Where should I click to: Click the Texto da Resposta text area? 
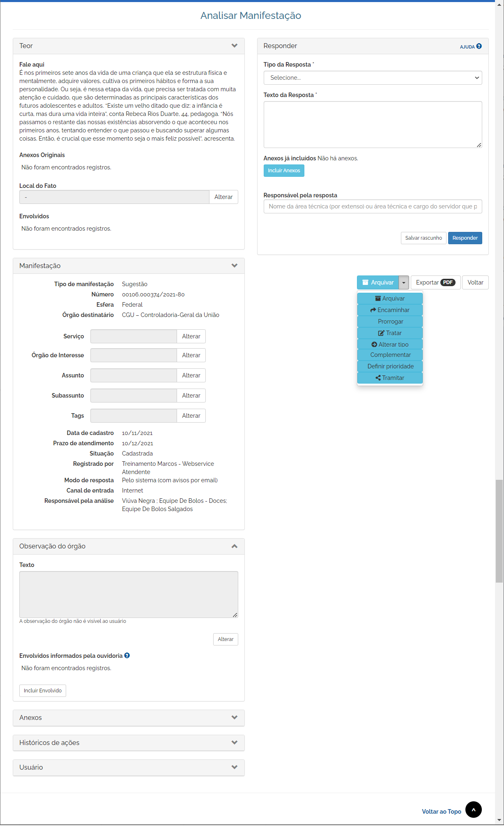tap(373, 125)
